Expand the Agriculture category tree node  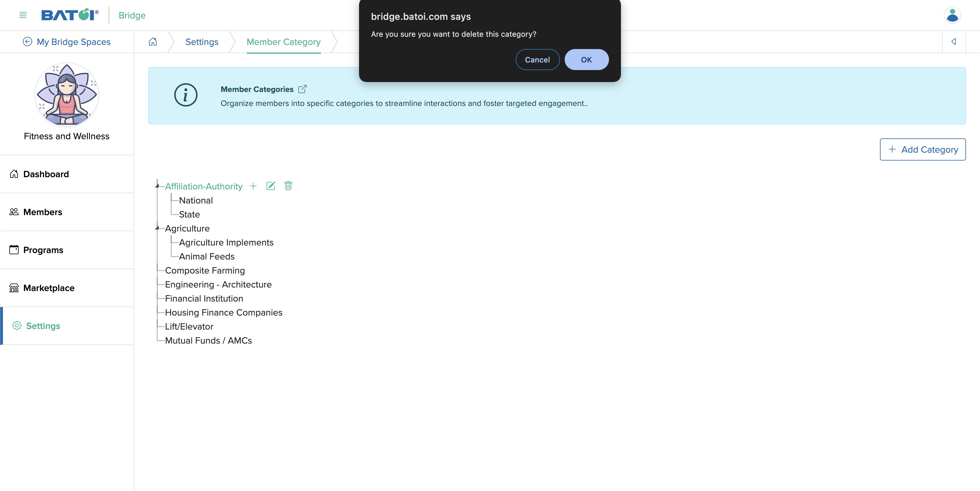(x=157, y=228)
